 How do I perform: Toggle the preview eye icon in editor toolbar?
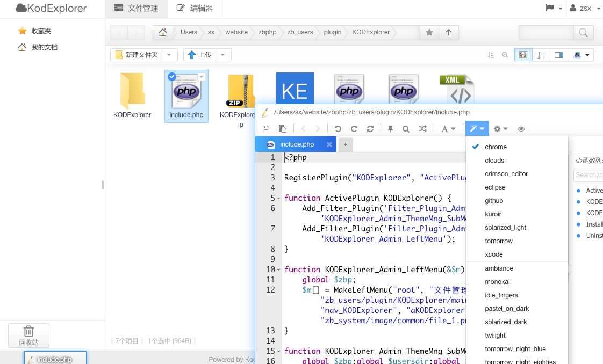[x=521, y=129]
